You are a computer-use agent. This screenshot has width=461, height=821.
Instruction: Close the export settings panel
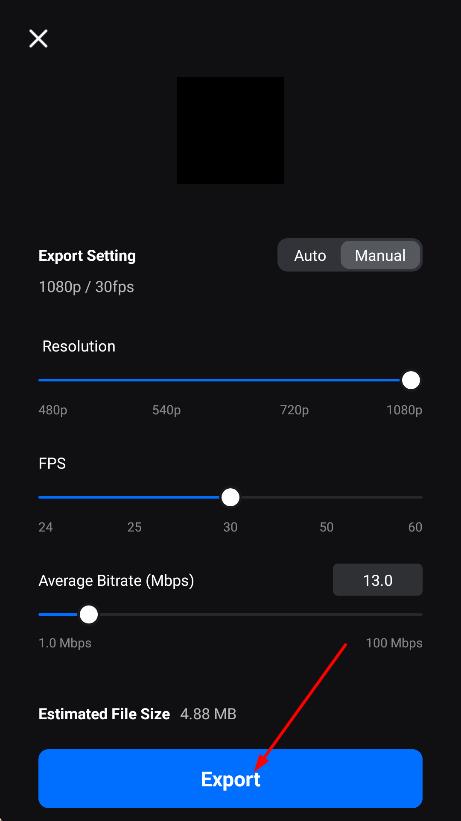tap(38, 39)
